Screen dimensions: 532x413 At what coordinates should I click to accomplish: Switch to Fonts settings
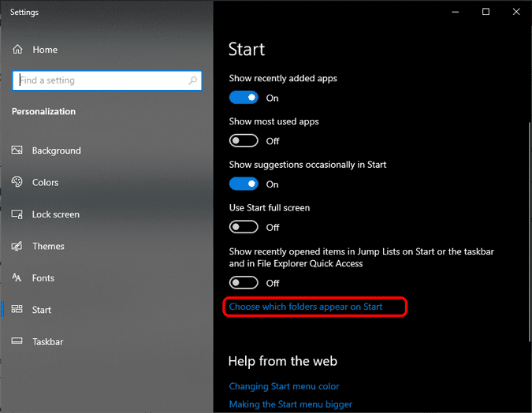pyautogui.click(x=43, y=278)
